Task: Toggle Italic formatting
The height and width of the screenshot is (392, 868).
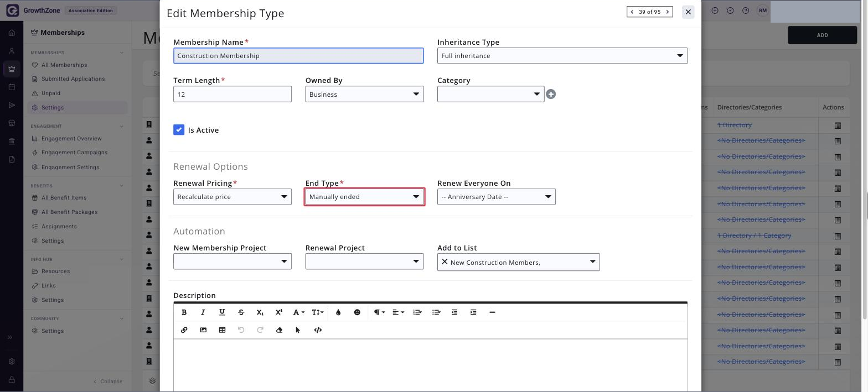Action: click(x=203, y=312)
